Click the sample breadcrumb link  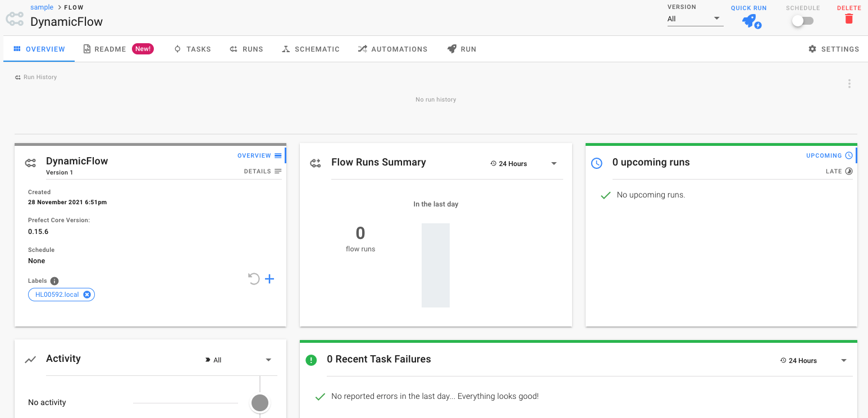[x=42, y=7]
